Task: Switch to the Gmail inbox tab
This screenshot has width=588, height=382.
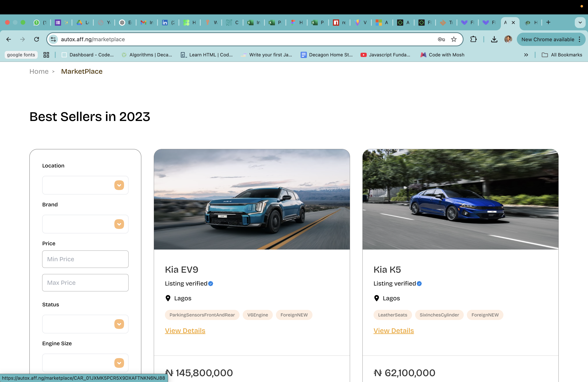Action: tap(147, 23)
